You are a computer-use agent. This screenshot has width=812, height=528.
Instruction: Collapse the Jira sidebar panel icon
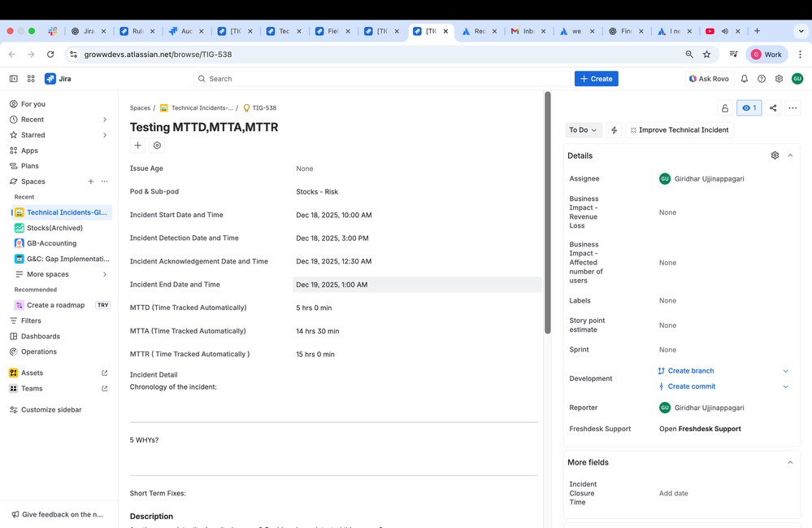[x=14, y=79]
